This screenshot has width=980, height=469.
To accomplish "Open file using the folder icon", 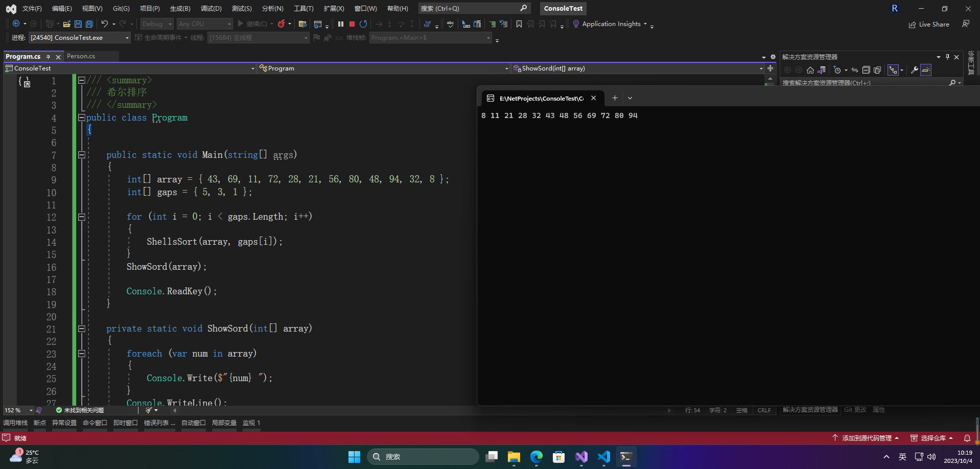I will click(x=67, y=24).
